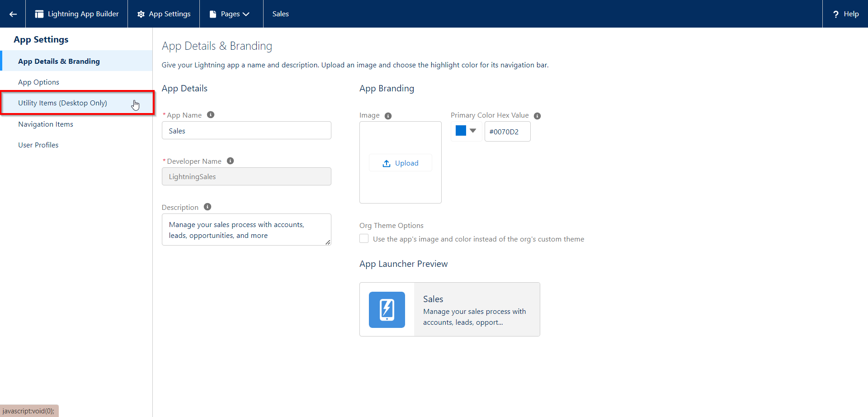Click the Sales app launcher preview icon
Image resolution: width=868 pixels, height=417 pixels.
tap(387, 310)
